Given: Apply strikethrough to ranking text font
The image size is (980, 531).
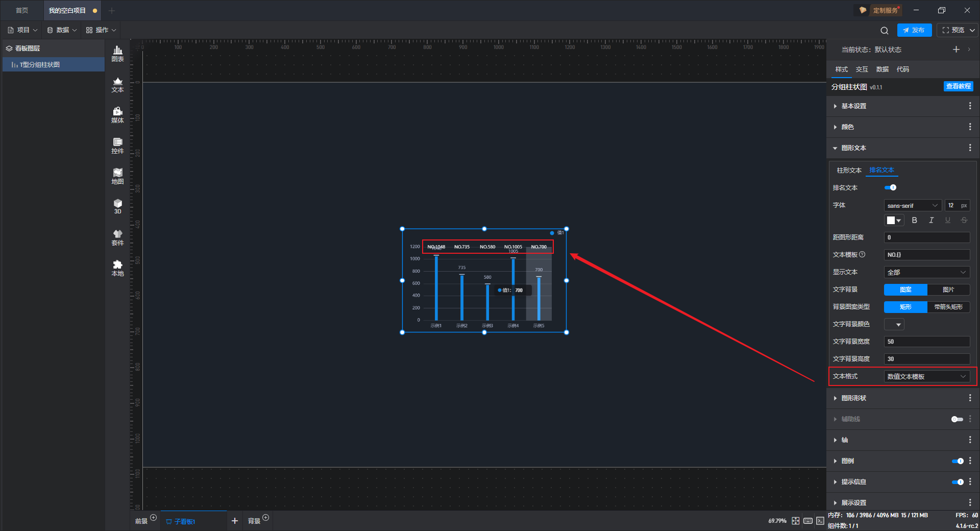Looking at the screenshot, I should 964,220.
